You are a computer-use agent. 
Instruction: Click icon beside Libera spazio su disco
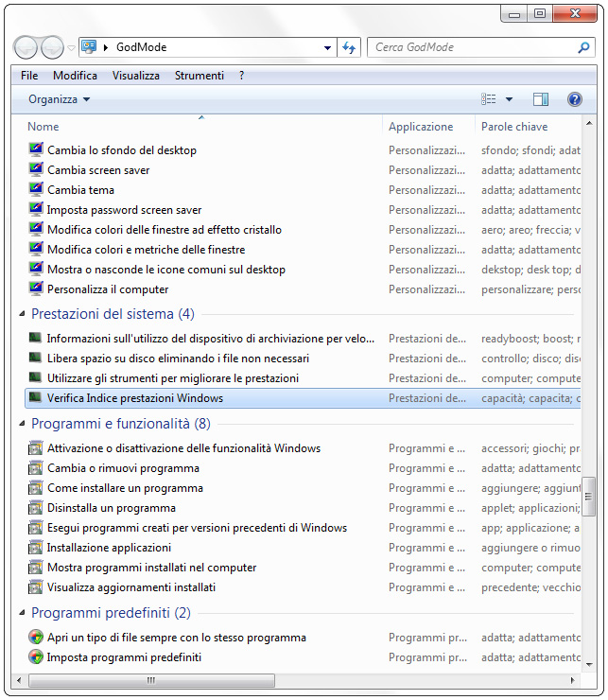[35, 358]
